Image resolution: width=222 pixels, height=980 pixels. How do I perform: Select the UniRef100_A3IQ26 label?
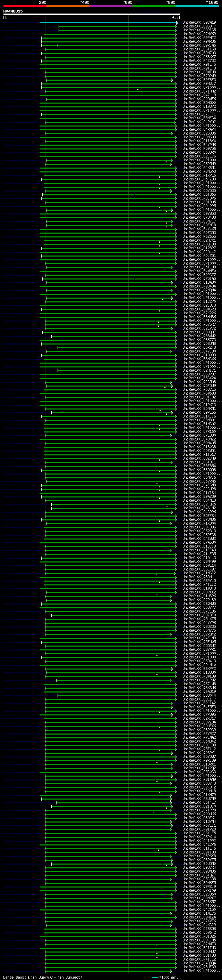click(x=199, y=936)
